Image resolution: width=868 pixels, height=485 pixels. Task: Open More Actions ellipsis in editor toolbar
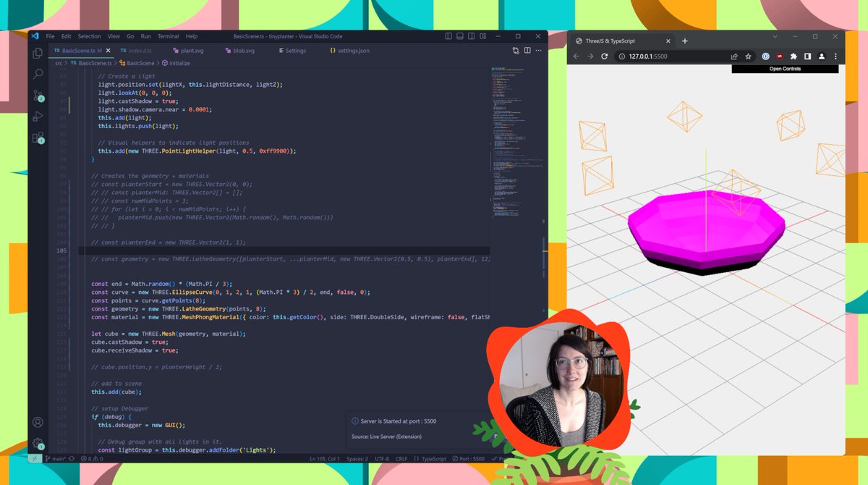pyautogui.click(x=539, y=51)
